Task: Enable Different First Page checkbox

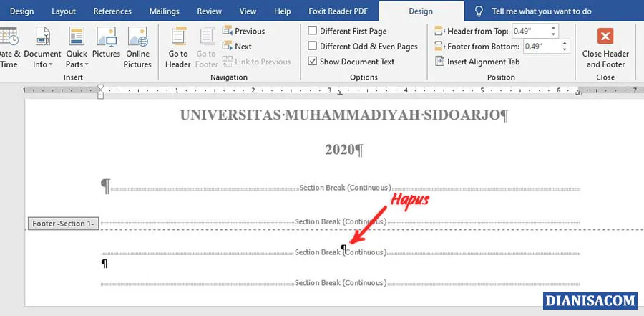Action: [313, 31]
